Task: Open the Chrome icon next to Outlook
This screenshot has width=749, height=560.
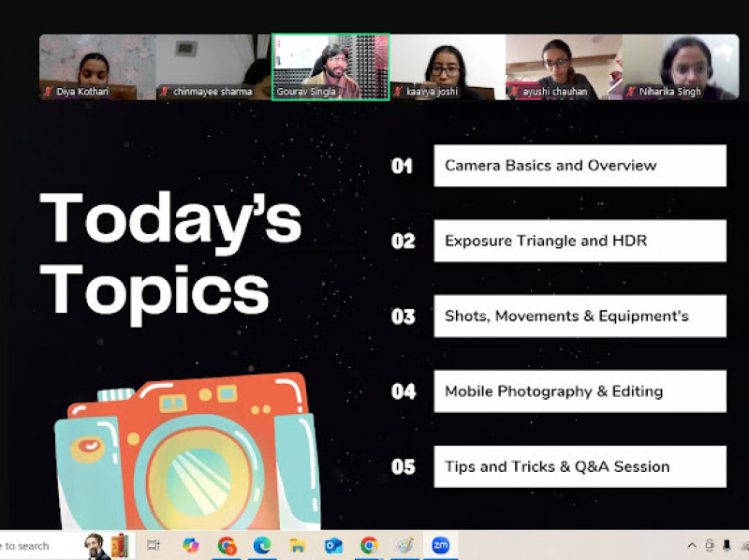Action: pos(369,545)
